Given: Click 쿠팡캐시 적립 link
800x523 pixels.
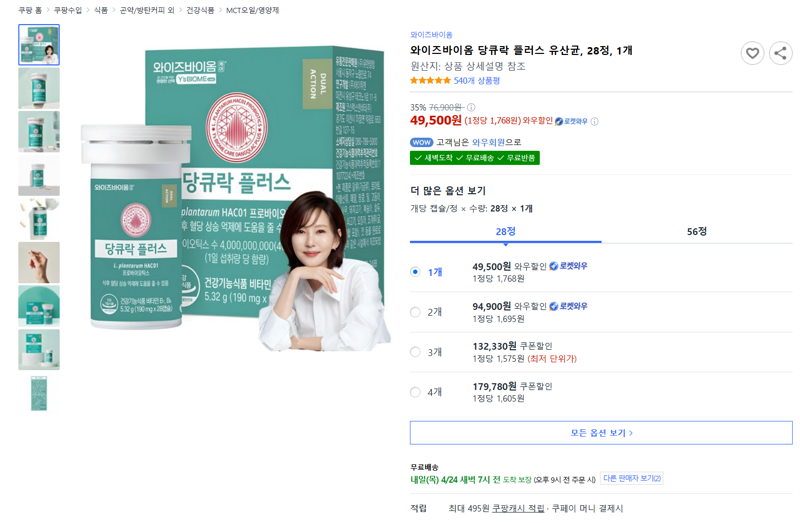Looking at the screenshot, I should pos(518,509).
